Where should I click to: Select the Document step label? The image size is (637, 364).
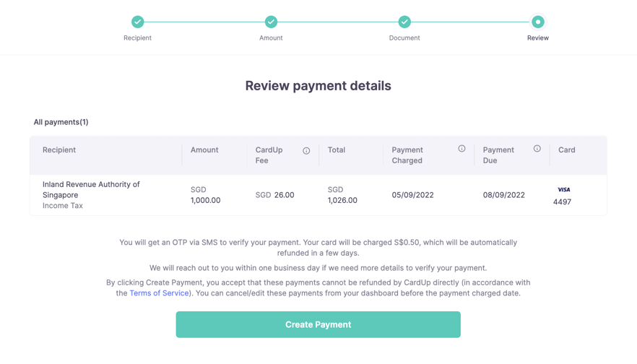404,38
